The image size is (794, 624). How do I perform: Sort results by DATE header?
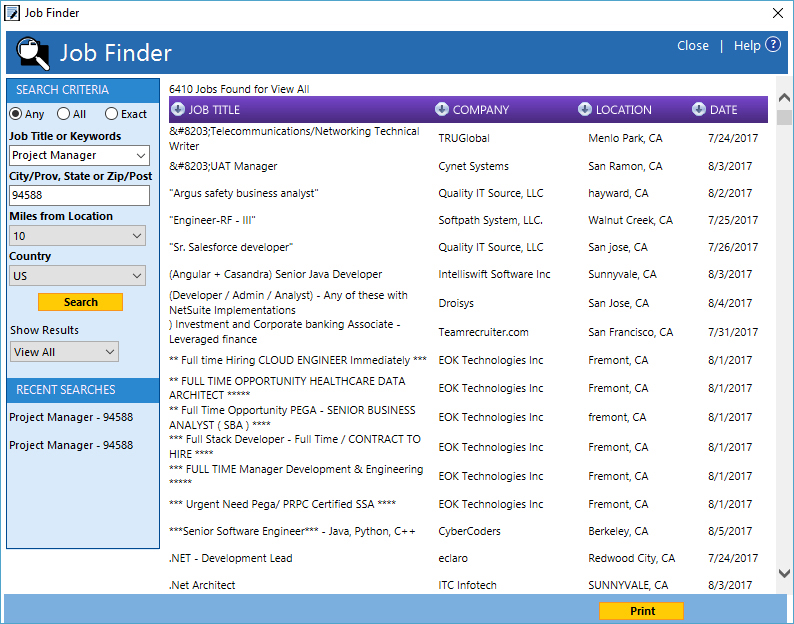[724, 110]
